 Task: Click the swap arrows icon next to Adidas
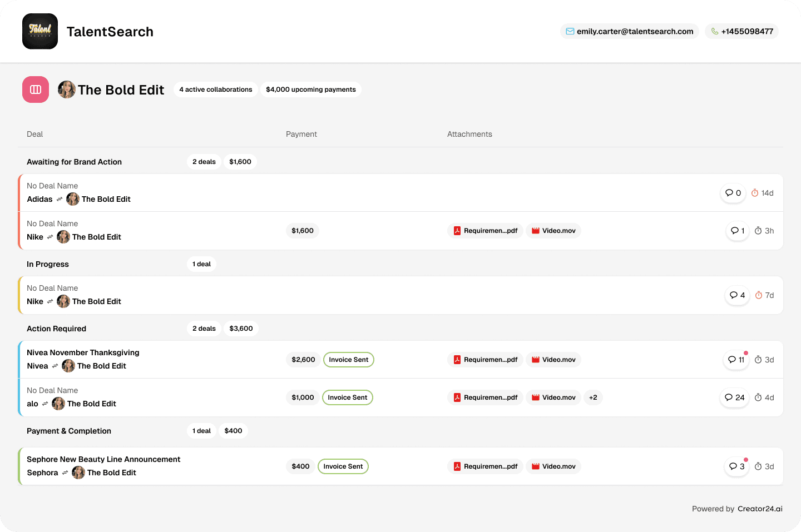point(60,199)
